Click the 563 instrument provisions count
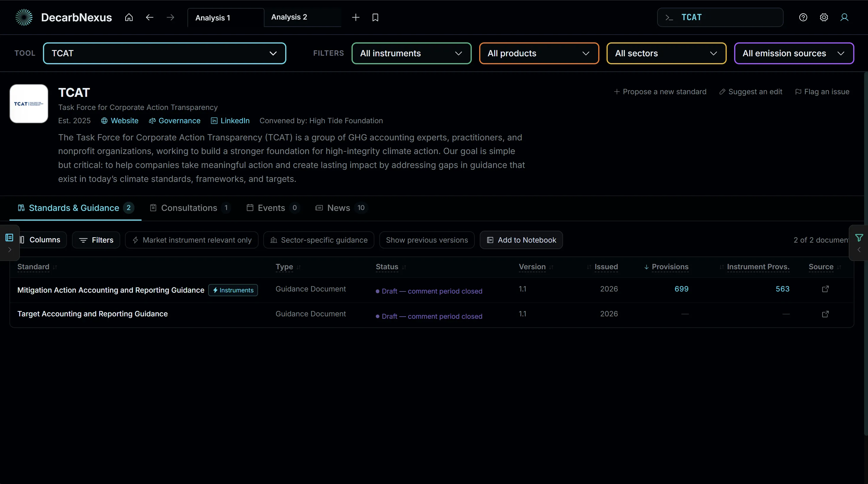Screen dimensions: 868x484 pyautogui.click(x=782, y=289)
